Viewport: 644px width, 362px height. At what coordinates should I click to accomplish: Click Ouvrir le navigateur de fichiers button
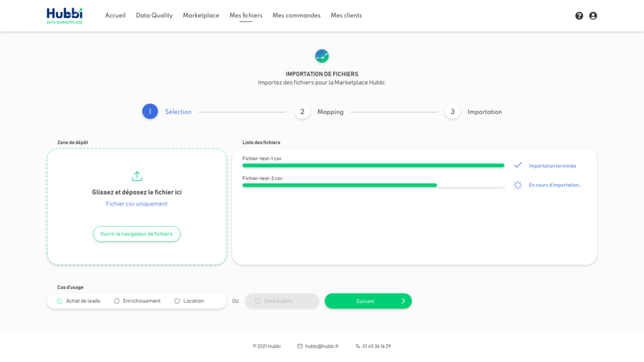point(136,234)
